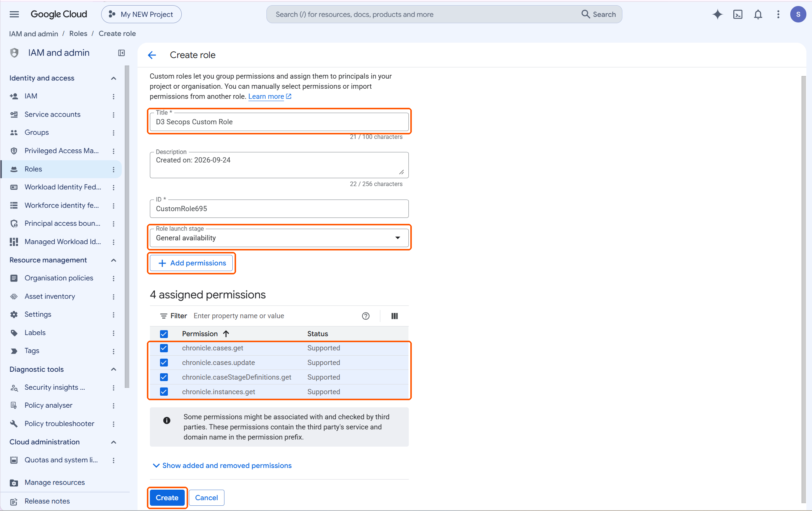Click Add permissions button

[191, 263]
